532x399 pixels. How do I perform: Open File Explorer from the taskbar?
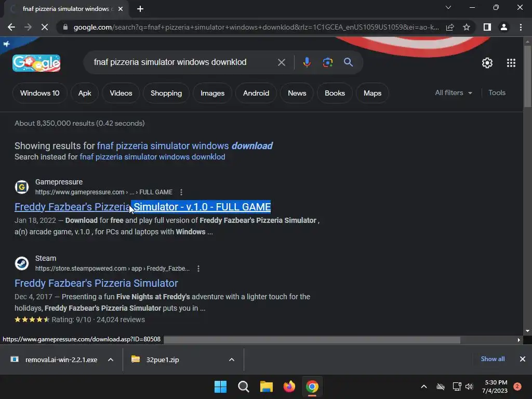click(267, 387)
